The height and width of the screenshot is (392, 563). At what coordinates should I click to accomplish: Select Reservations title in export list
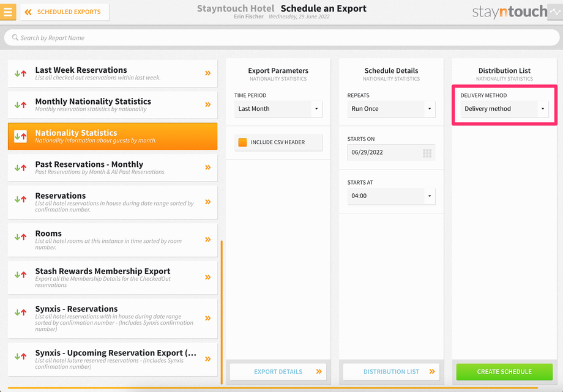click(x=61, y=196)
